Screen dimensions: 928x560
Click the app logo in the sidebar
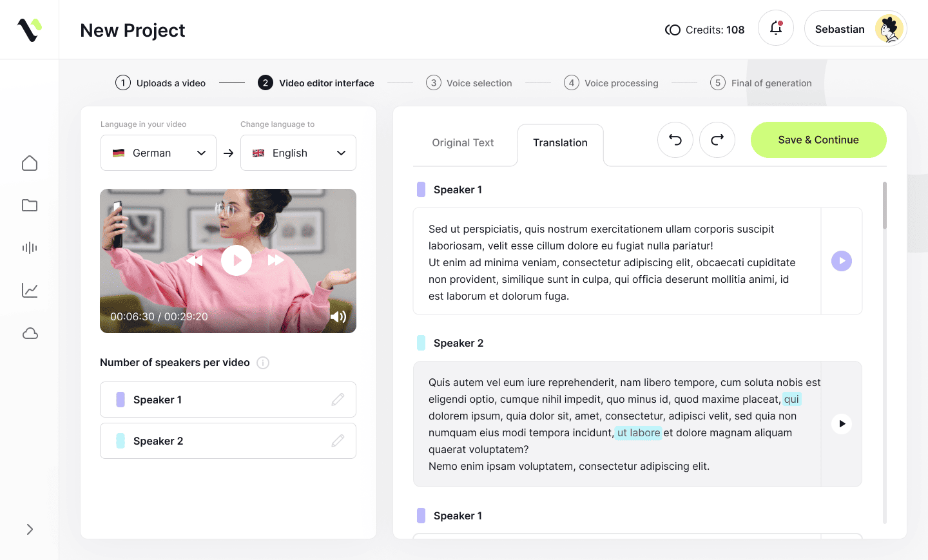click(x=29, y=30)
